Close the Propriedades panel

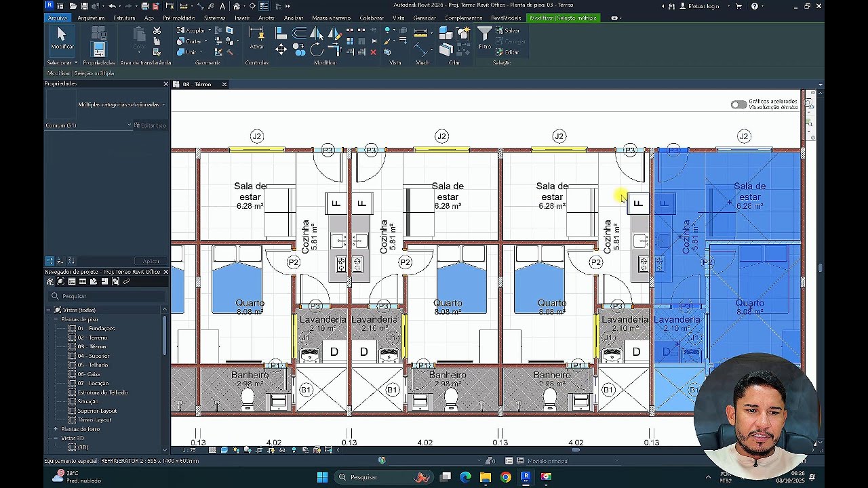tap(165, 83)
